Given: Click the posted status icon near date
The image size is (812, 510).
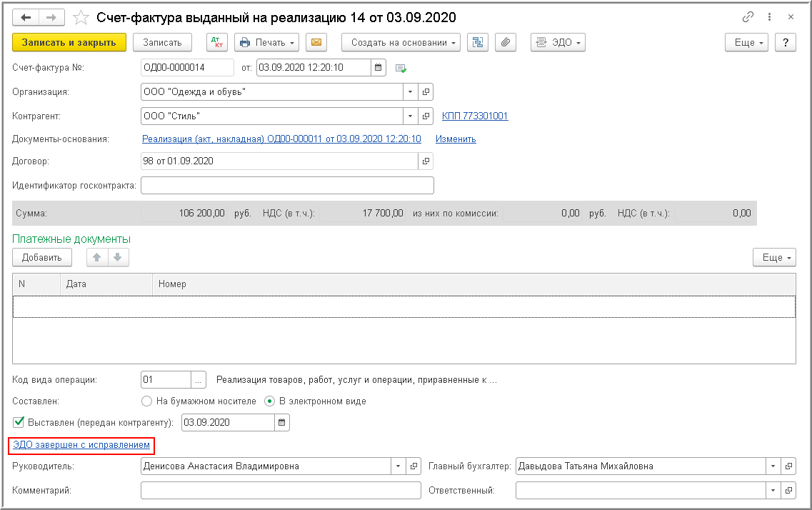Looking at the screenshot, I should pos(401,68).
